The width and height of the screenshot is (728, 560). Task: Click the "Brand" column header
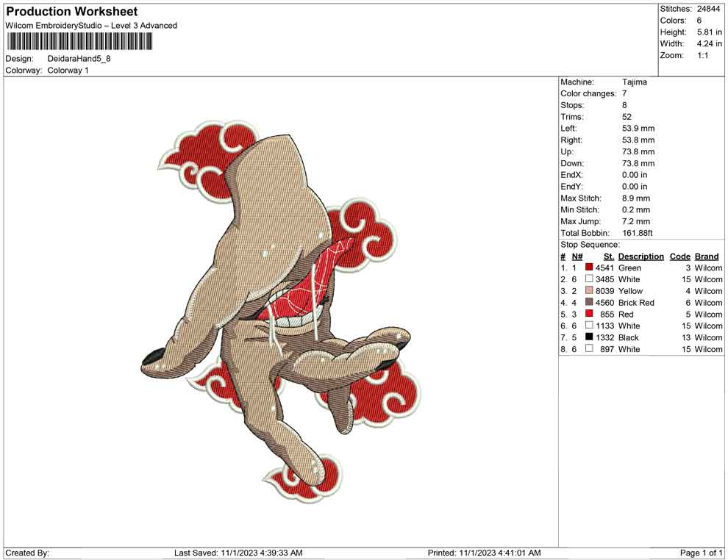[707, 256]
